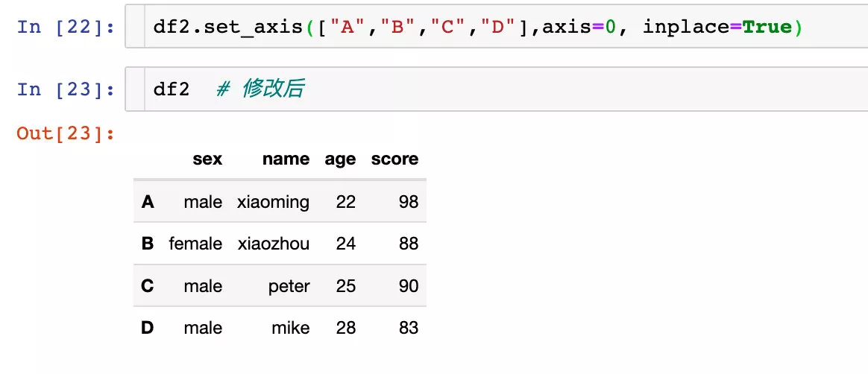Click the 'male' cell in row D
The image size is (868, 374).
[x=203, y=328]
